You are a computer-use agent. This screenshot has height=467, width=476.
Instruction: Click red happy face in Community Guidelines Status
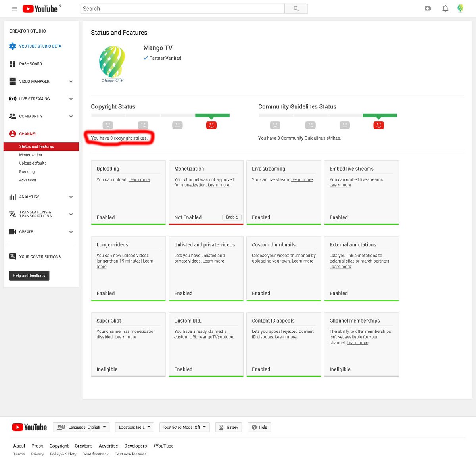379,125
